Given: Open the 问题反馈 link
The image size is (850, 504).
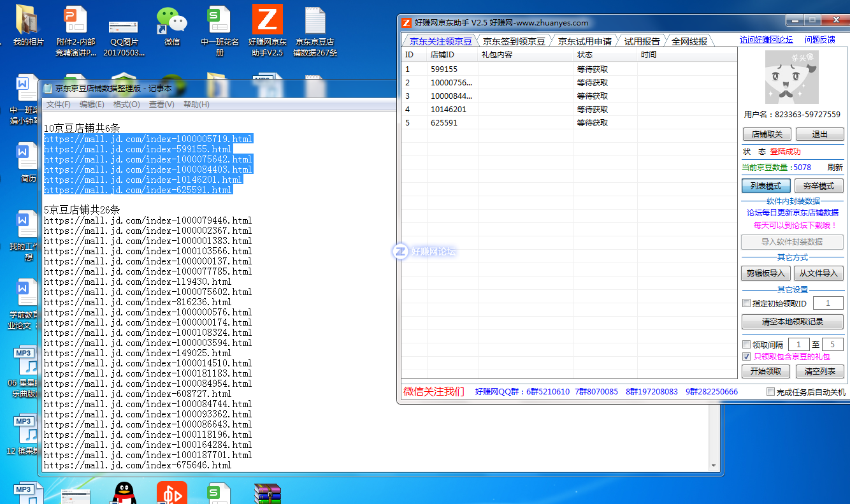Looking at the screenshot, I should coord(819,40).
